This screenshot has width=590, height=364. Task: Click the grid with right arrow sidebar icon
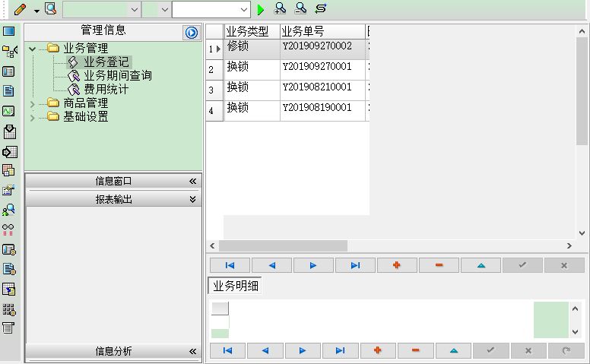pos(9,152)
